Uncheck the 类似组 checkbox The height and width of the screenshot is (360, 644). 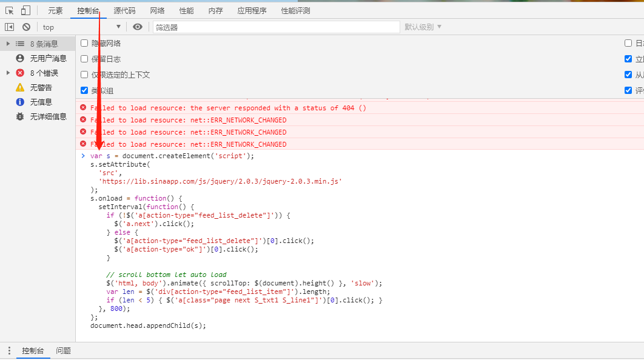pos(84,90)
